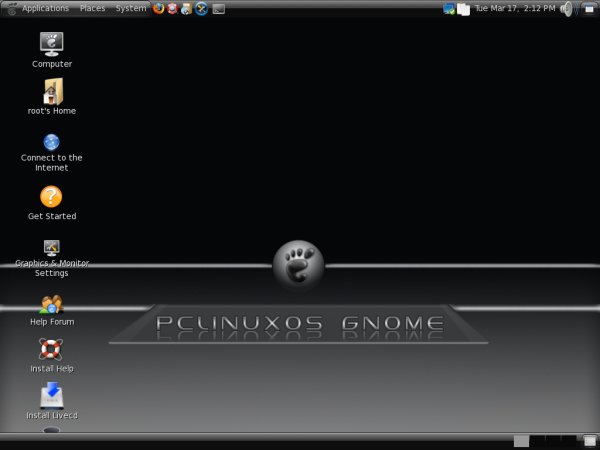Switch to the first workspace in bottom pager
This screenshot has height=450, width=600.
coord(521,441)
